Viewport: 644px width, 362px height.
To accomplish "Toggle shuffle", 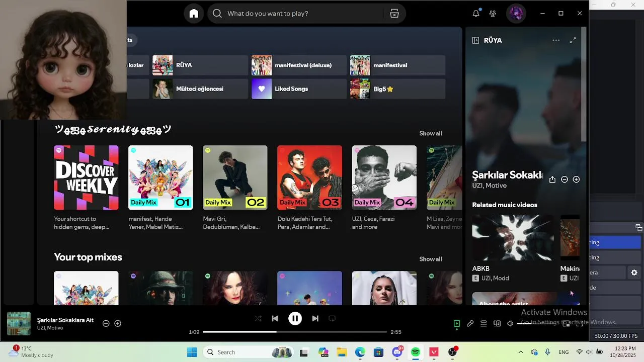I will tap(258, 318).
